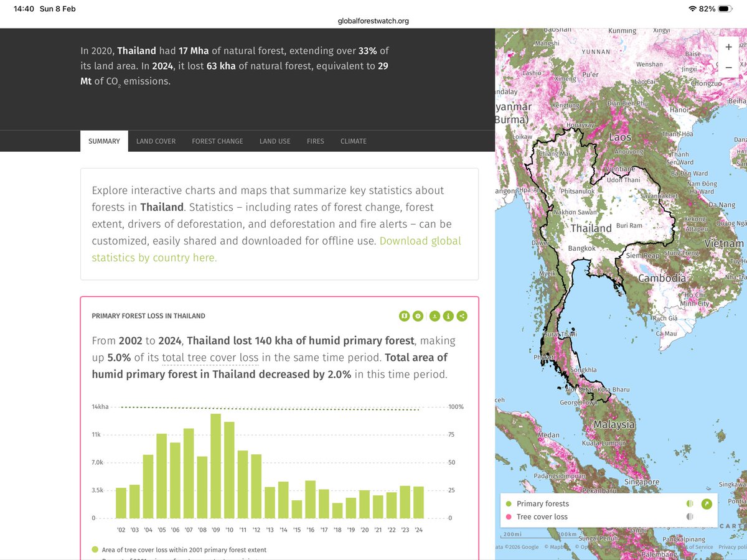Click '100%' right axis label
747x560 pixels.
click(456, 407)
